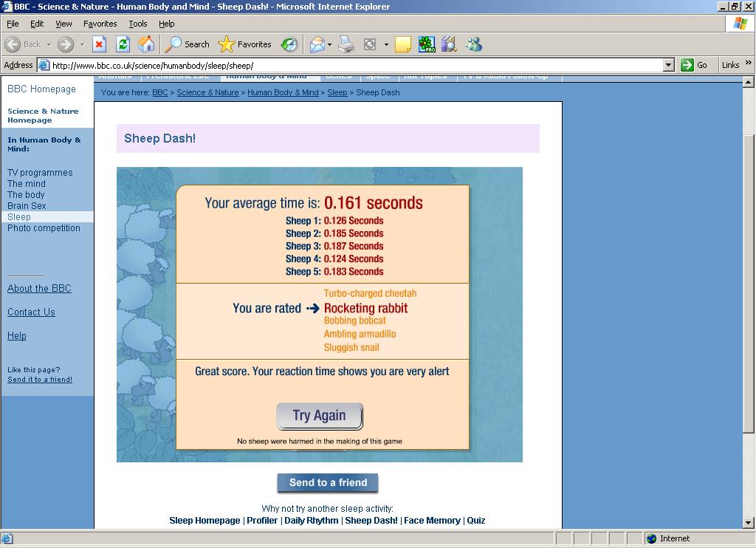Open the Tools menu
Viewport: 756px width, 548px height.
tap(137, 24)
